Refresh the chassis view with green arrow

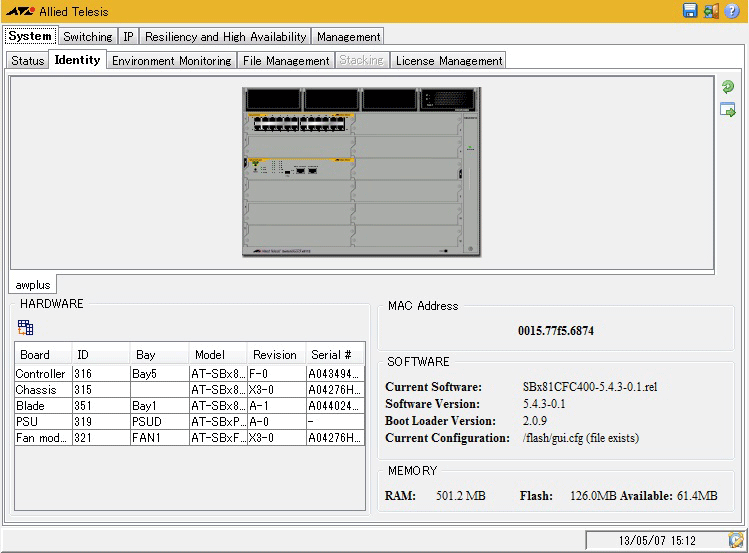(728, 88)
